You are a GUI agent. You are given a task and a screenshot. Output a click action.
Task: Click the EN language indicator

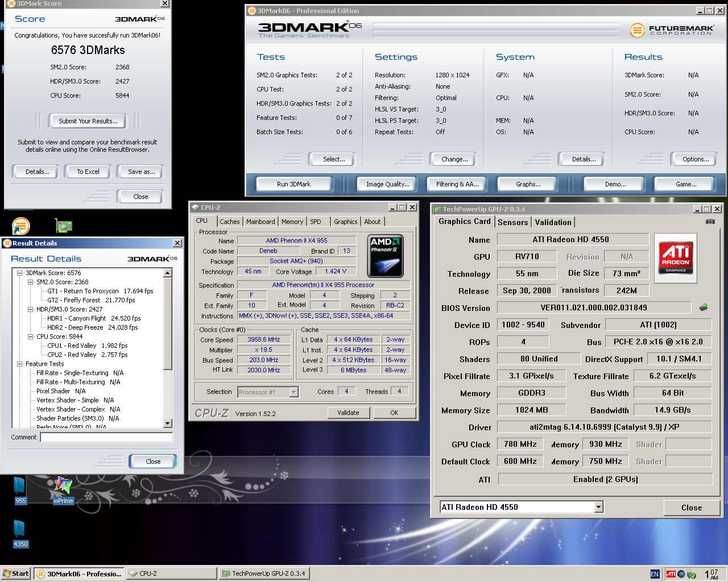click(655, 574)
